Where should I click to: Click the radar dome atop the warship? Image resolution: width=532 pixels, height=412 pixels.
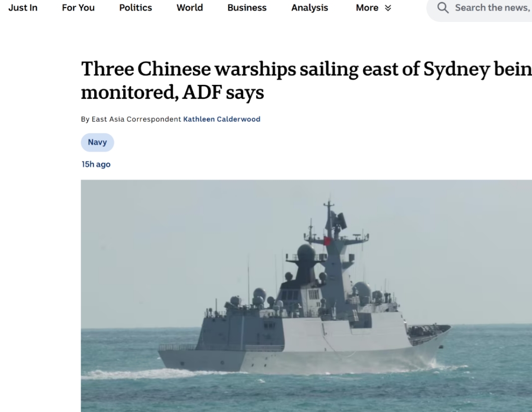click(x=306, y=252)
